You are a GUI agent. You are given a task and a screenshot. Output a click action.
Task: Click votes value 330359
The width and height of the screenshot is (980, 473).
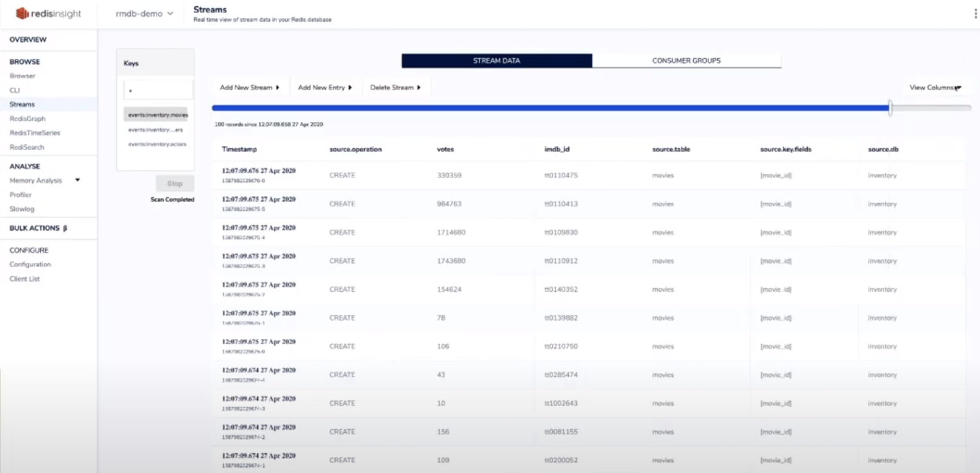pyautogui.click(x=449, y=176)
